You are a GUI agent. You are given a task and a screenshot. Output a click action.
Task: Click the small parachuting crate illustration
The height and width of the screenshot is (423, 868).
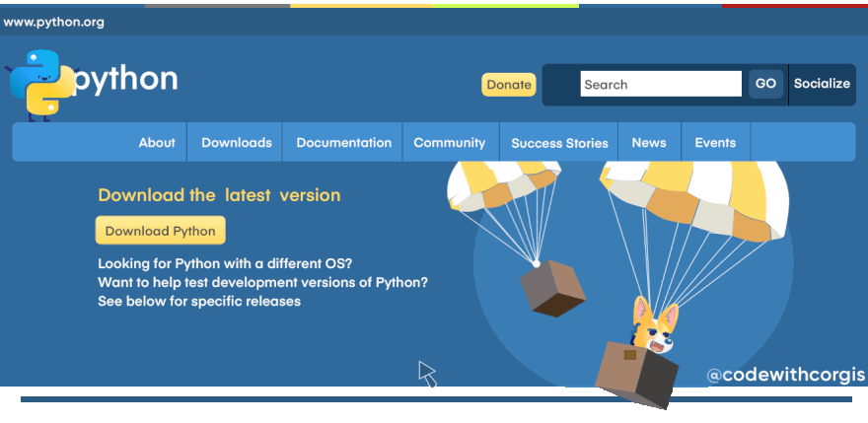(552, 288)
